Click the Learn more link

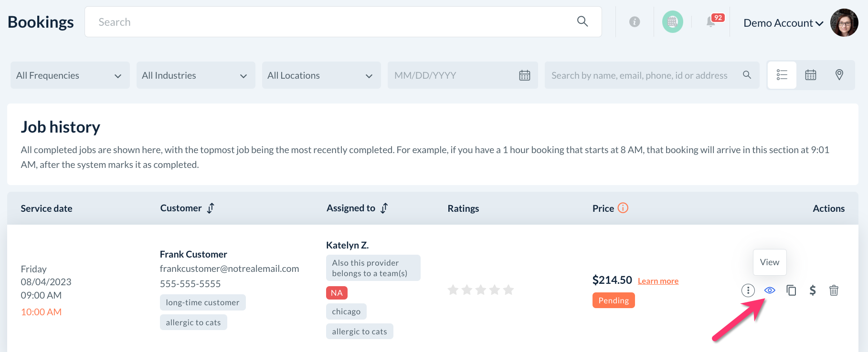click(658, 281)
